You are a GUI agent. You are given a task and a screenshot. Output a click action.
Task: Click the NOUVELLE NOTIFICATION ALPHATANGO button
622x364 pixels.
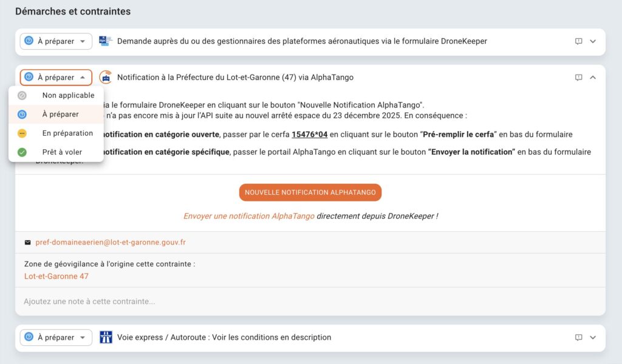[x=310, y=192]
